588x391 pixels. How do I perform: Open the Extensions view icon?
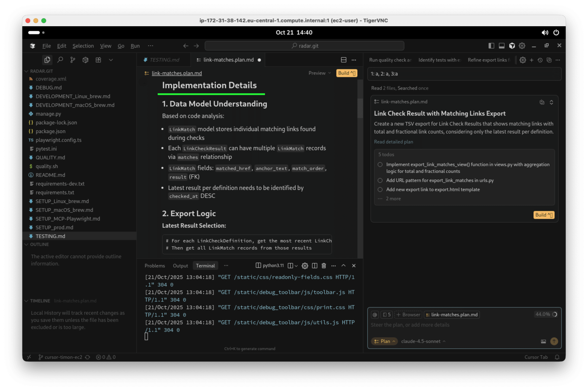tap(98, 60)
